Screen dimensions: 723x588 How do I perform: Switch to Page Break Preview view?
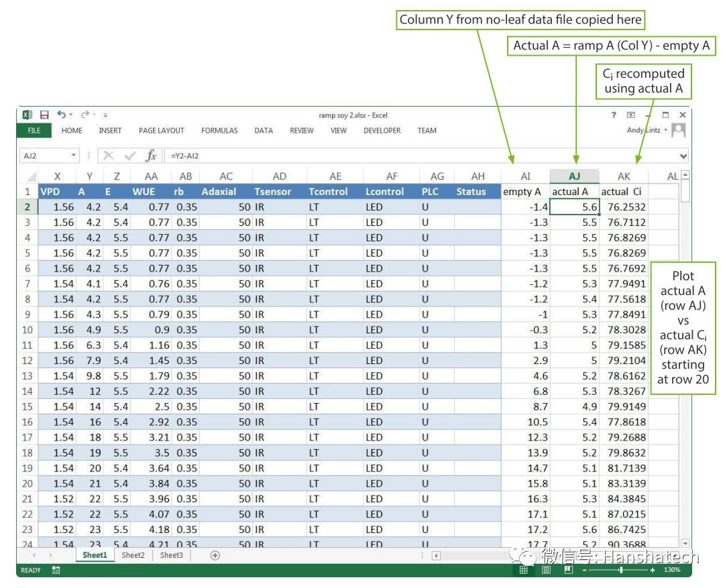click(x=568, y=571)
